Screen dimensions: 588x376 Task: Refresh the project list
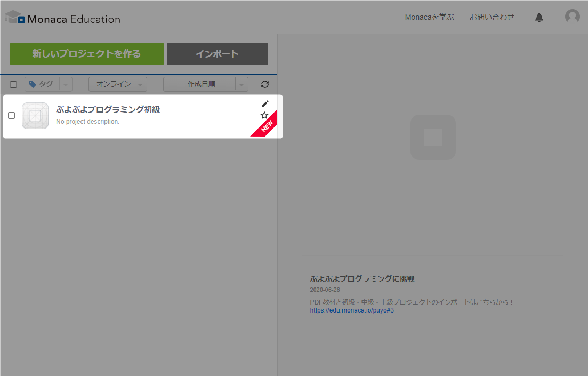tap(265, 84)
